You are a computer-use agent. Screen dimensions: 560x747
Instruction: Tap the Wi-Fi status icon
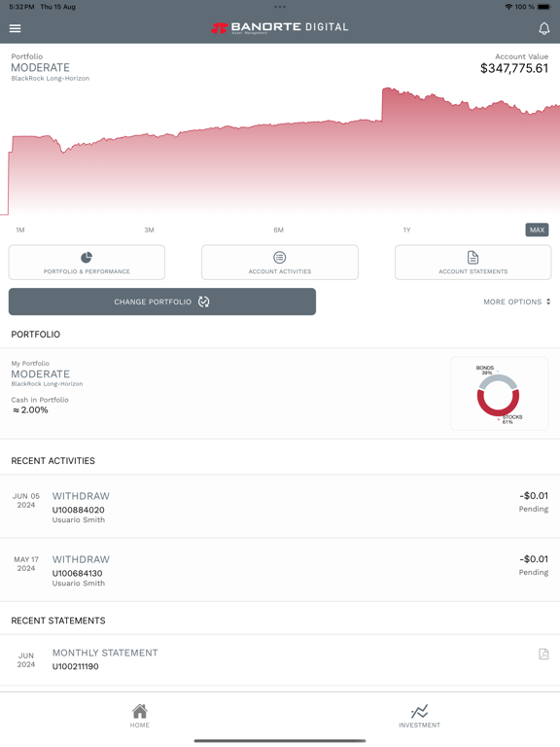508,7
